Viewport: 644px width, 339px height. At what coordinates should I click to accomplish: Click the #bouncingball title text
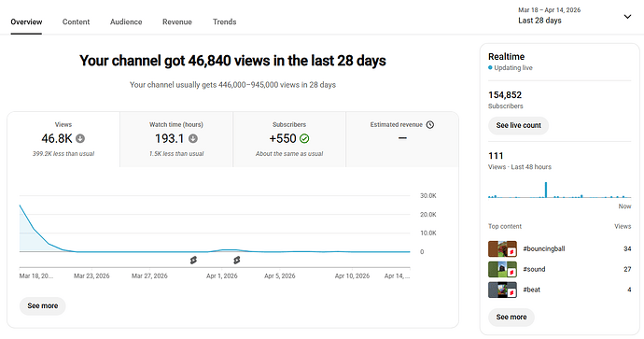point(544,249)
